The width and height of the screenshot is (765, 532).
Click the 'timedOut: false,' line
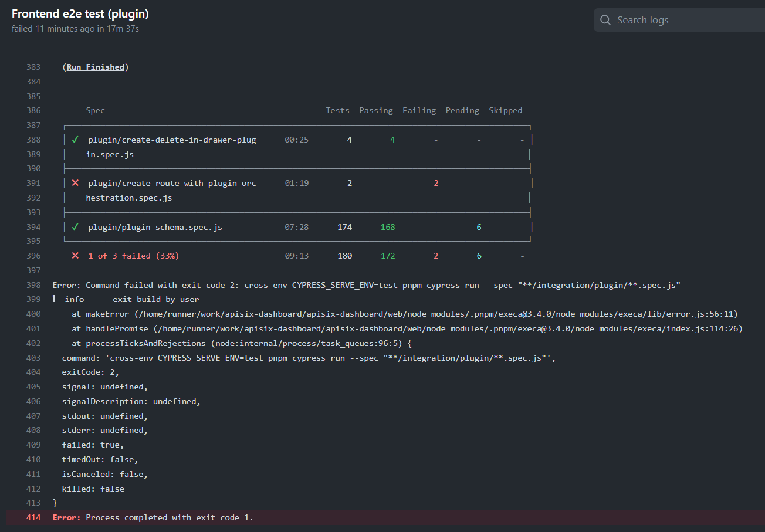[x=100, y=459]
